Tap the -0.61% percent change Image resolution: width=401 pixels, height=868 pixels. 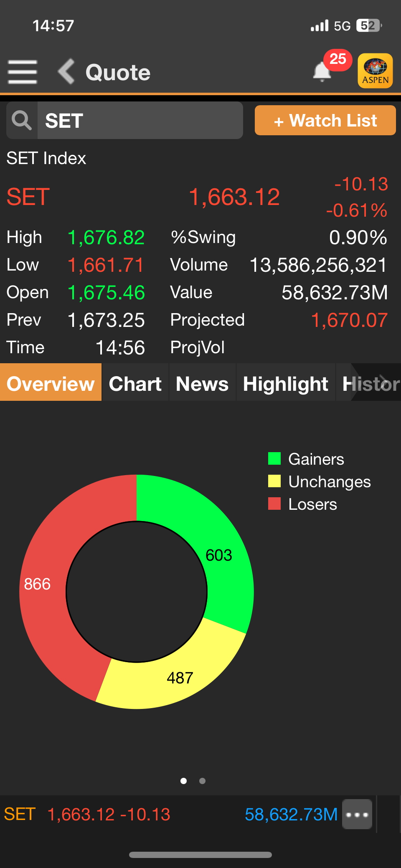(x=357, y=210)
